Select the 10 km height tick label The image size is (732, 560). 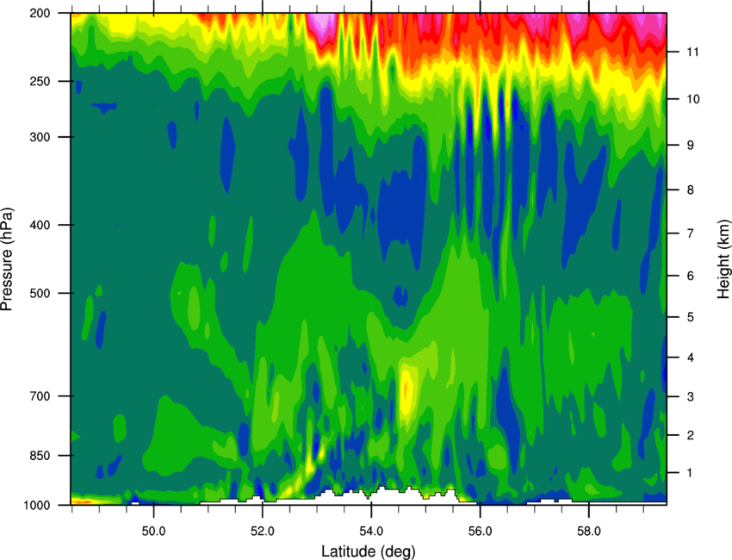[692, 99]
